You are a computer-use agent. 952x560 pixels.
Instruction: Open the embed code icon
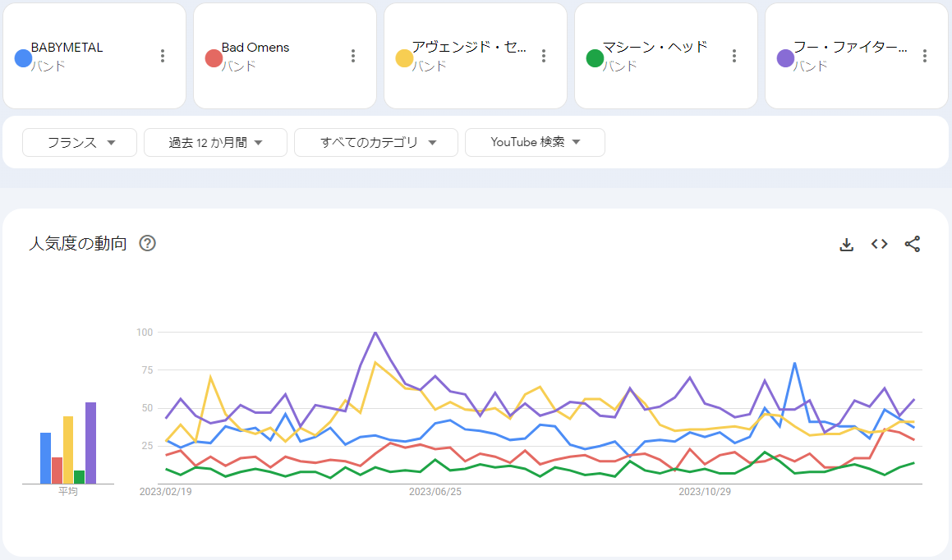tap(879, 244)
